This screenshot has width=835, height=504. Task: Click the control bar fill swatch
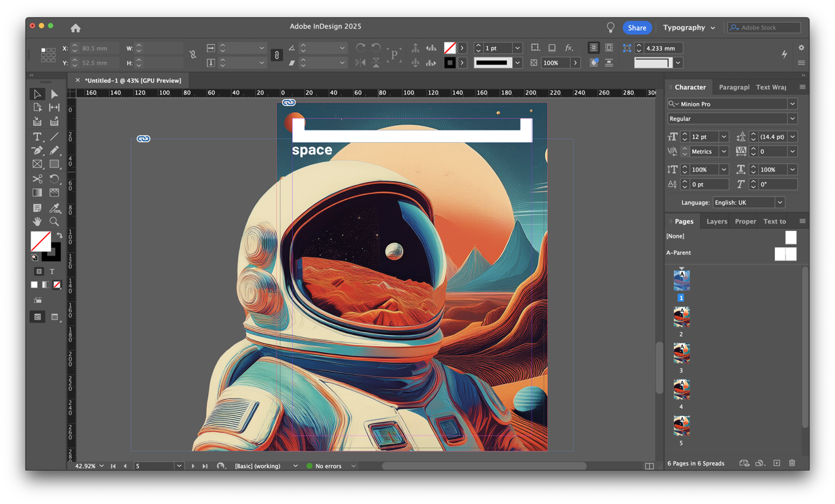coord(449,48)
